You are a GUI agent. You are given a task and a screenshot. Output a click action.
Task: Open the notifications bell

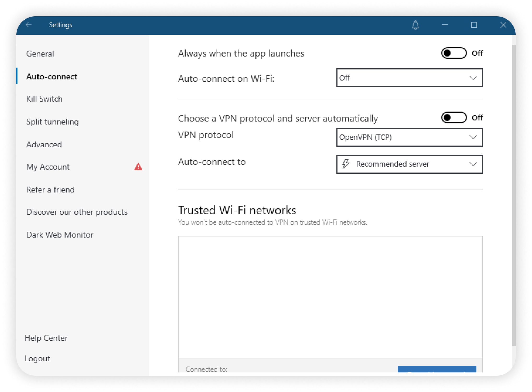click(415, 25)
